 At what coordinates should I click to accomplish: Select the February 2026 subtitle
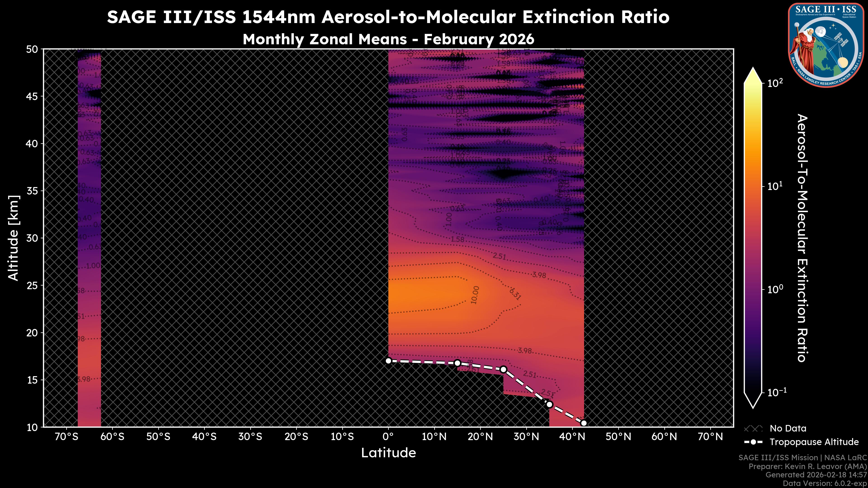tap(388, 39)
